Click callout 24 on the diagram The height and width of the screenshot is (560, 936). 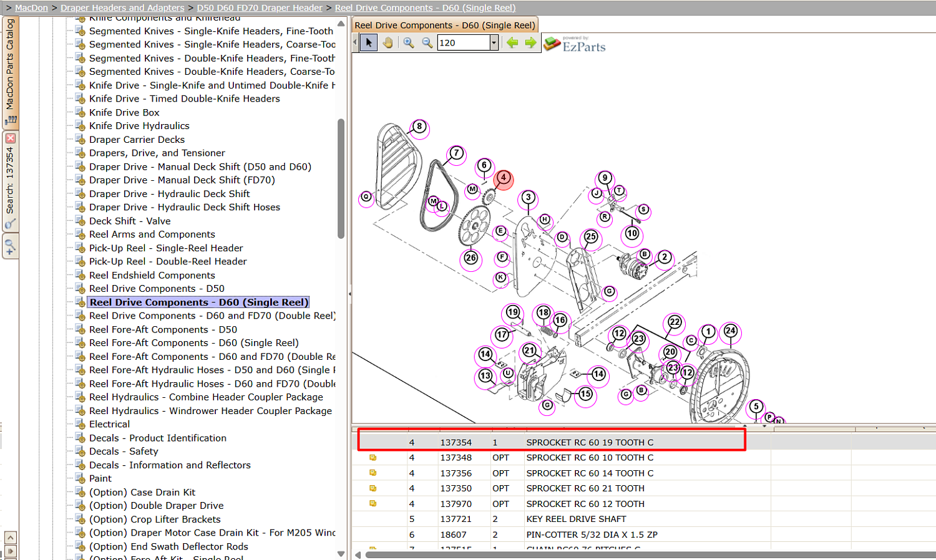point(731,331)
